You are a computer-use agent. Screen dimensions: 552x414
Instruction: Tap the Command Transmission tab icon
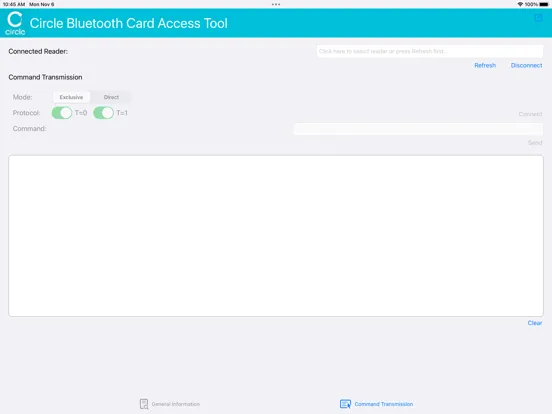(345, 404)
